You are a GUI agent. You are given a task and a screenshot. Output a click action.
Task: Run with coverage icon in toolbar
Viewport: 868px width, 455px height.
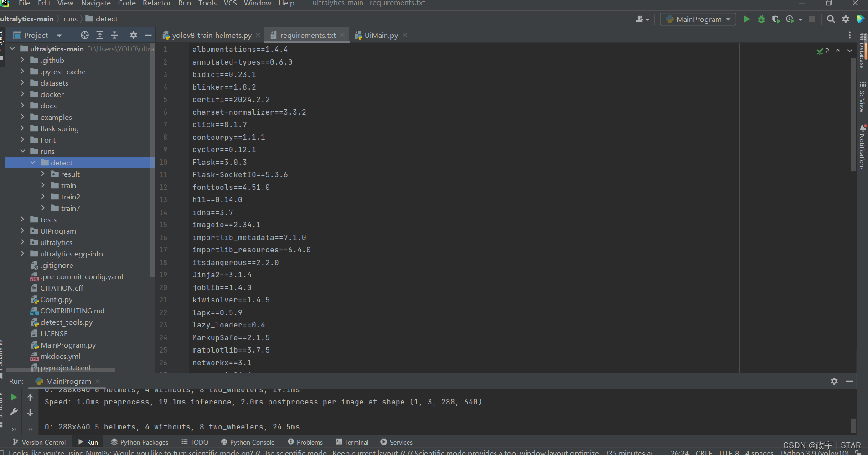[775, 19]
